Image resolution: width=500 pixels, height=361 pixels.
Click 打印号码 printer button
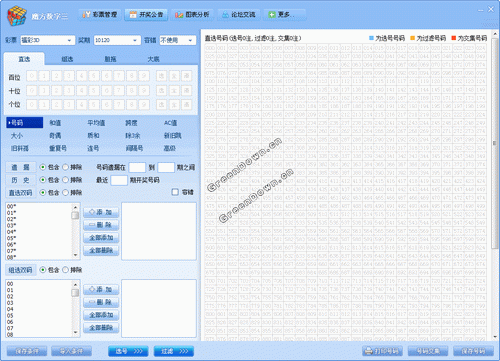382,351
